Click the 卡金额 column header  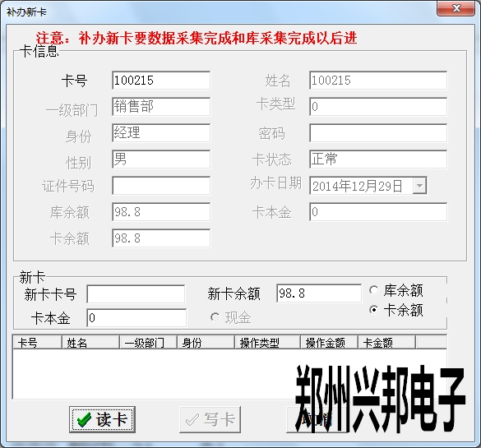click(386, 342)
